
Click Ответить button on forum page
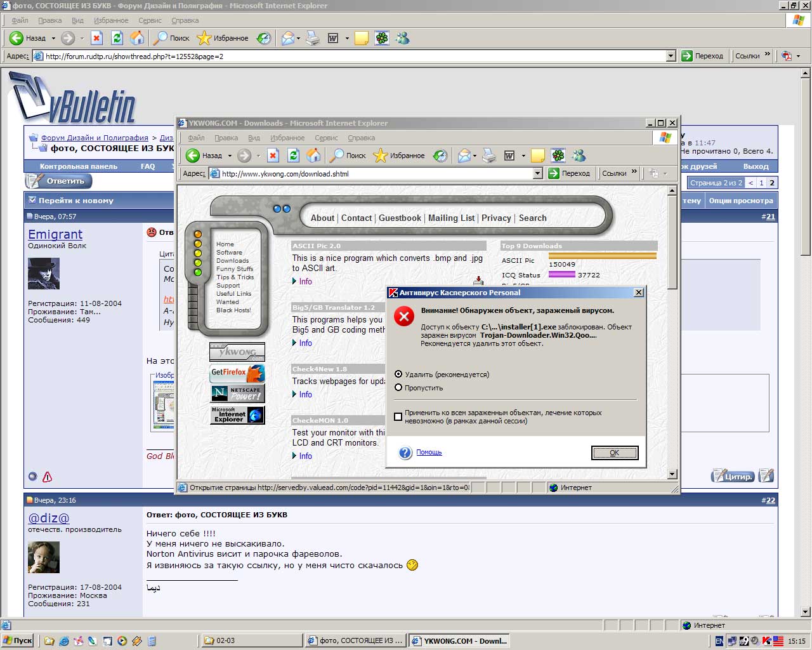pos(59,182)
